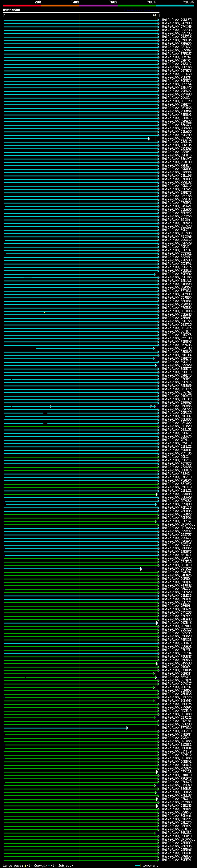Viewport: 197px width, 868px height.
Task: Select green hit label UniRef100_Q1IPV3
Action: (176, 426)
